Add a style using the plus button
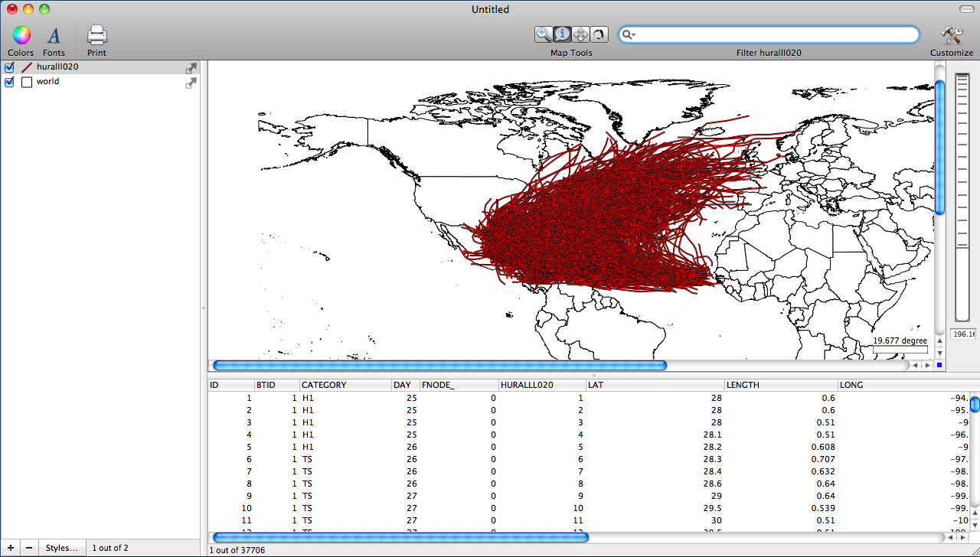Image resolution: width=980 pixels, height=557 pixels. 10,547
